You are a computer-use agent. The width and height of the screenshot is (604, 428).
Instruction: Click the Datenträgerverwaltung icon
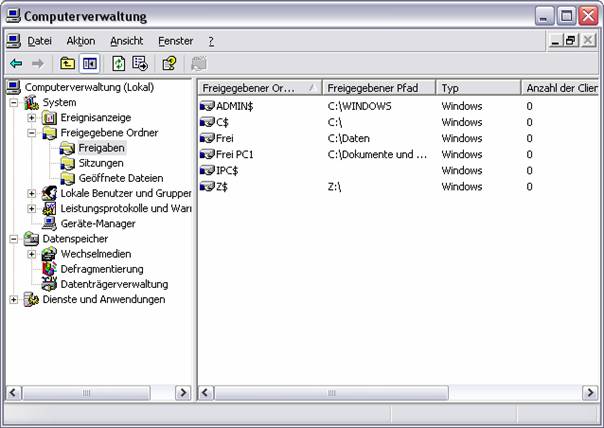49,284
